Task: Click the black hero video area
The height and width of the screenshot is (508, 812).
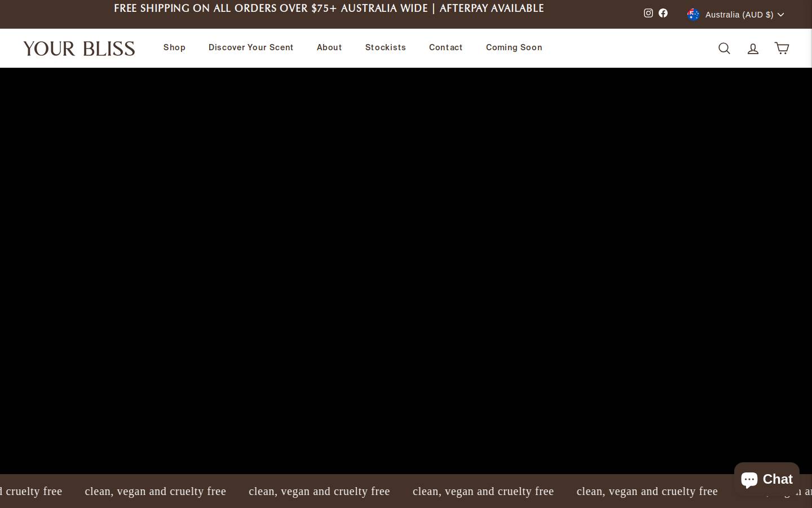Action: (406, 271)
